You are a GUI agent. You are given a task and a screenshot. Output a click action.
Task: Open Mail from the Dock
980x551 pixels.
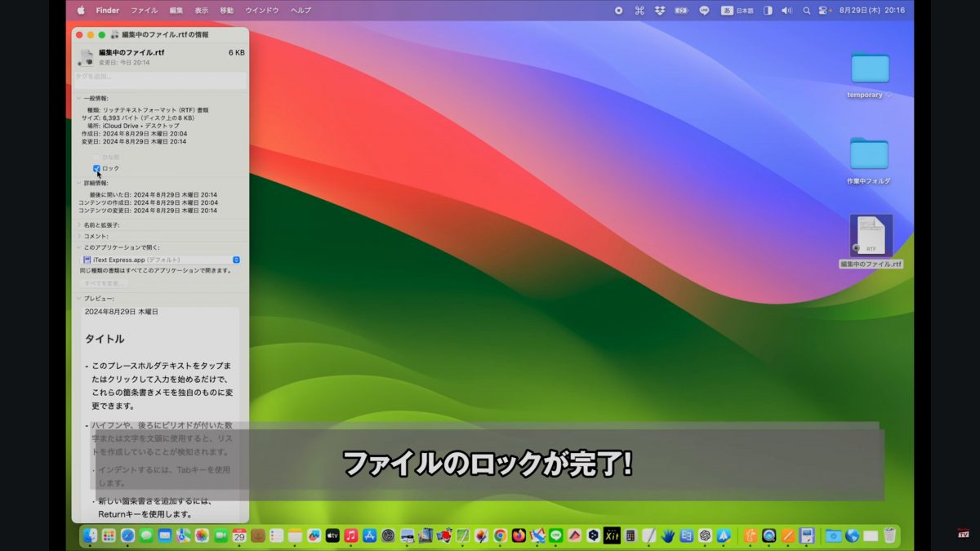[165, 535]
